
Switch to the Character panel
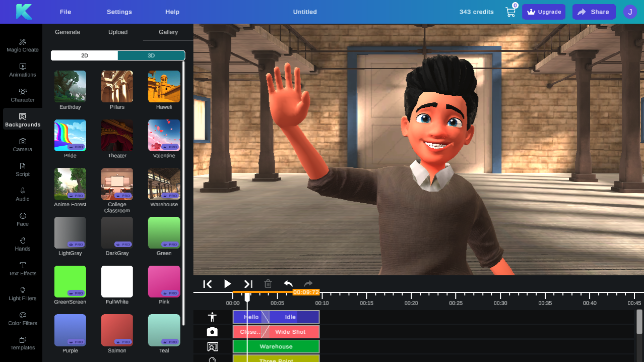coord(22,96)
